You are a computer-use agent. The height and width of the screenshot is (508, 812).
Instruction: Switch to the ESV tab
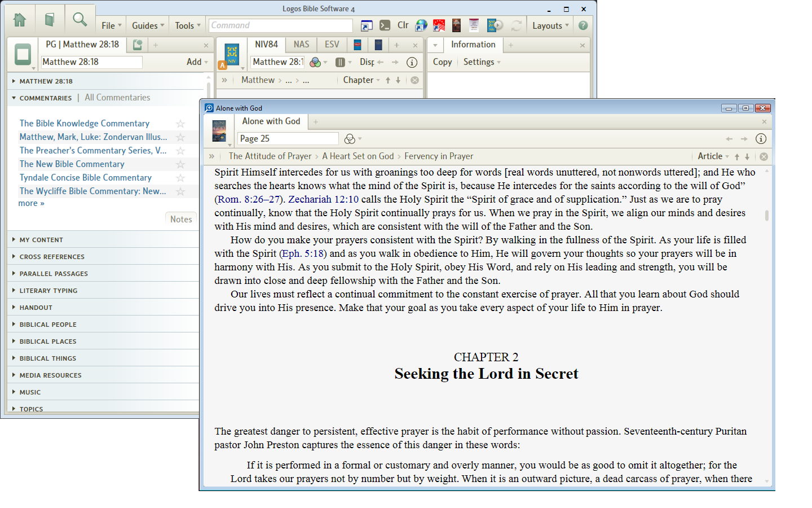(x=332, y=45)
